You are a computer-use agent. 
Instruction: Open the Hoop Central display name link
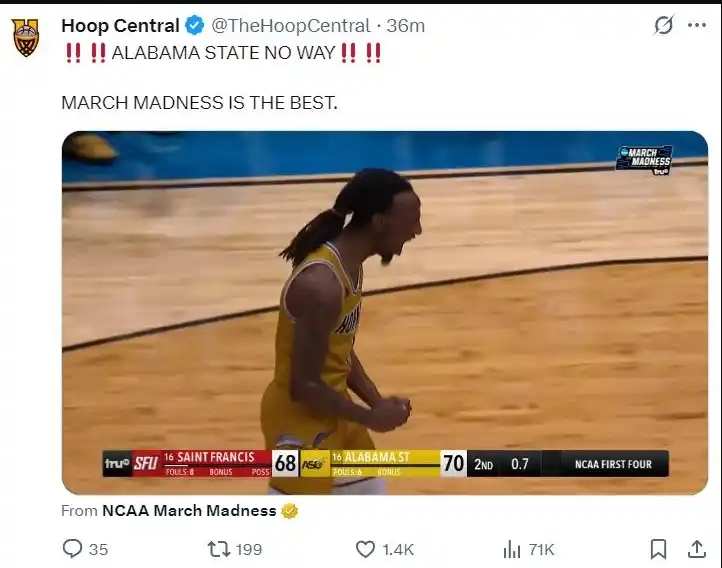click(120, 26)
